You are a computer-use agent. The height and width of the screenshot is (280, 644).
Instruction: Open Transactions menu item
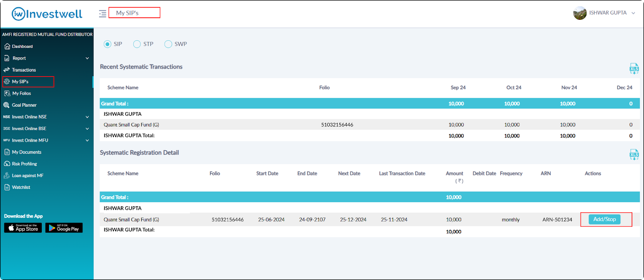pos(24,70)
